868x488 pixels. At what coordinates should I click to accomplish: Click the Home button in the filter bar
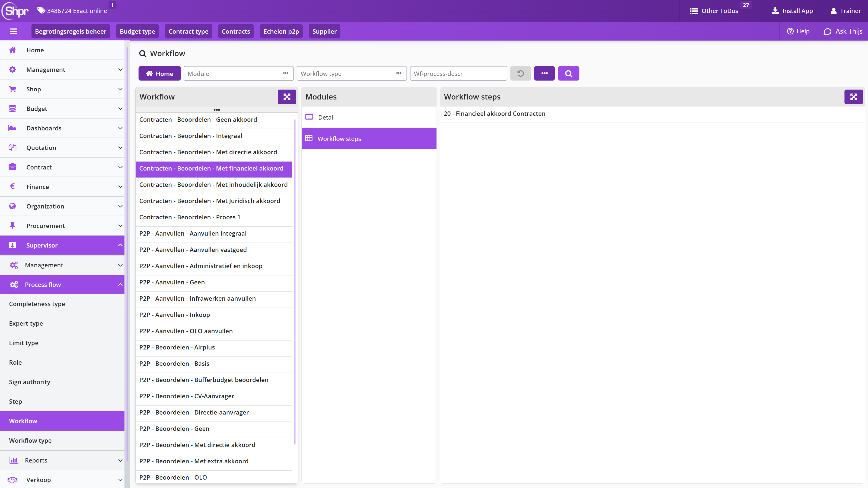(x=159, y=73)
